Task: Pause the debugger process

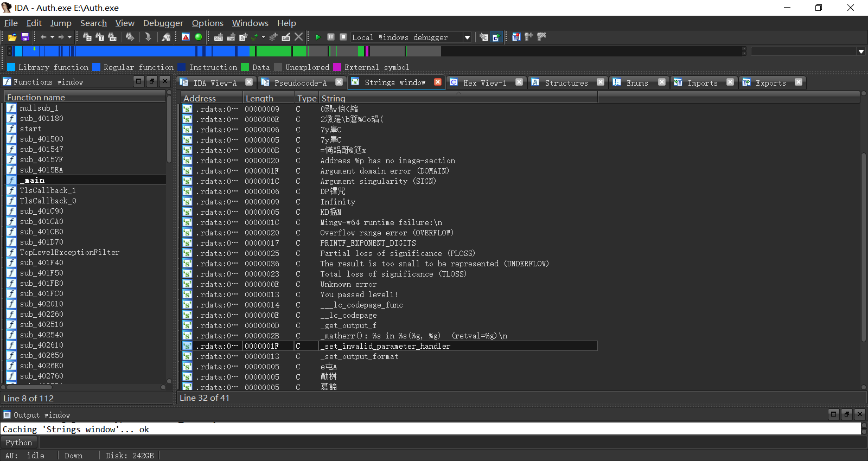Action: tap(330, 37)
